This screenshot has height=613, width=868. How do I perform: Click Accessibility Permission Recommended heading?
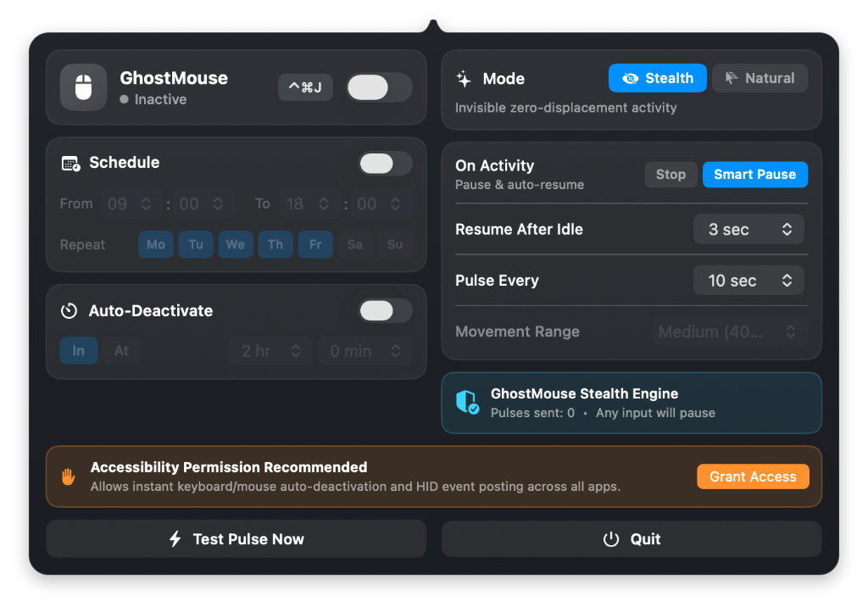pos(229,467)
